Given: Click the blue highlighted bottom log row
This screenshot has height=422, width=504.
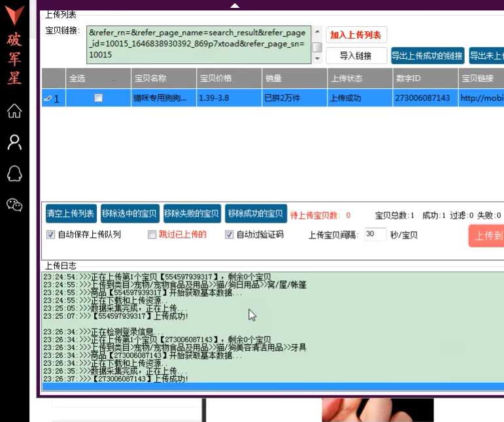Looking at the screenshot, I should pos(273,387).
